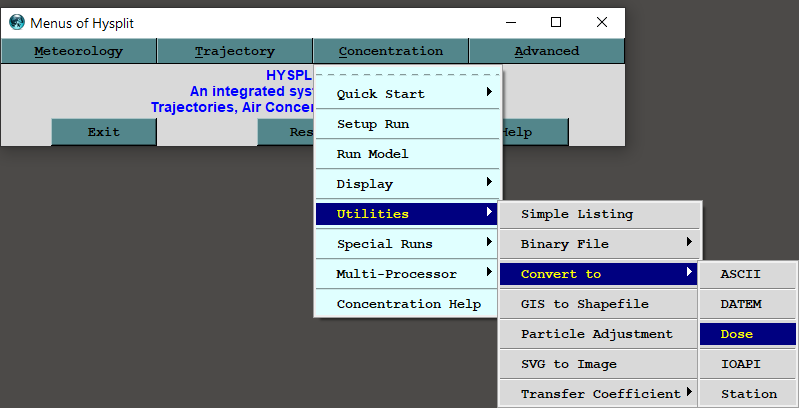The image size is (799, 408).
Task: Convert to IOAPI format
Action: 748,364
